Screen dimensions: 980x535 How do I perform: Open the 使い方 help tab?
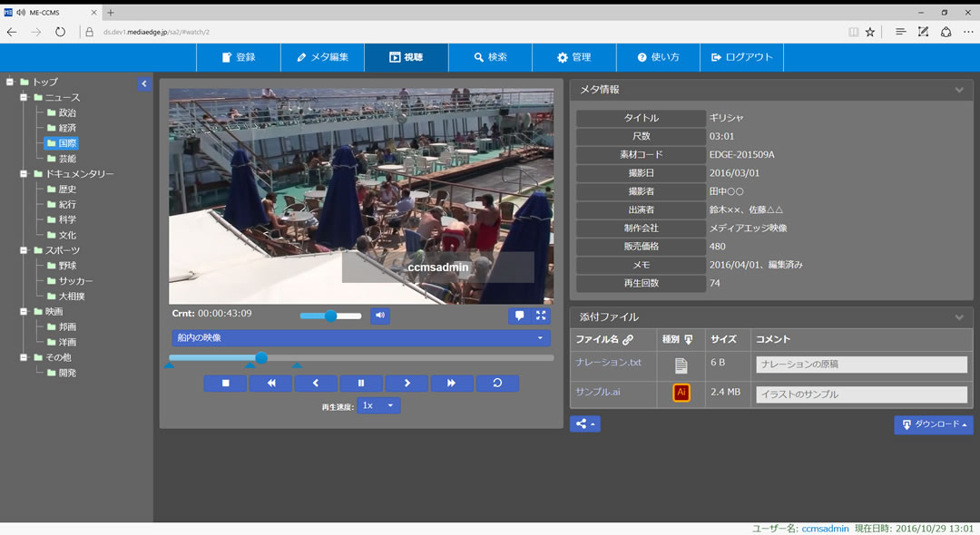(x=658, y=57)
